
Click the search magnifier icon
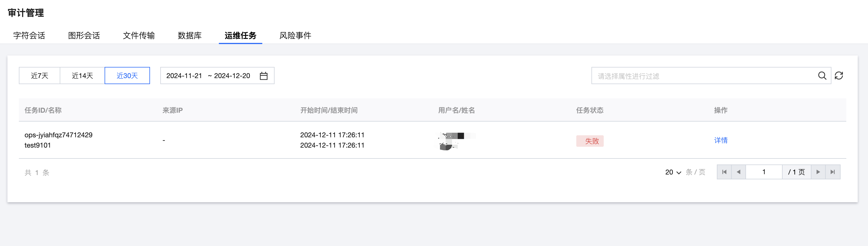[x=822, y=76]
